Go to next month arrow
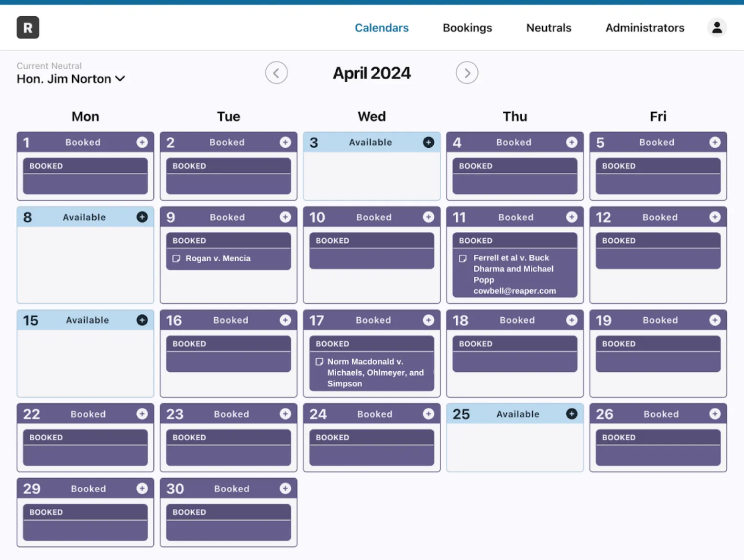The width and height of the screenshot is (744, 560). [467, 73]
